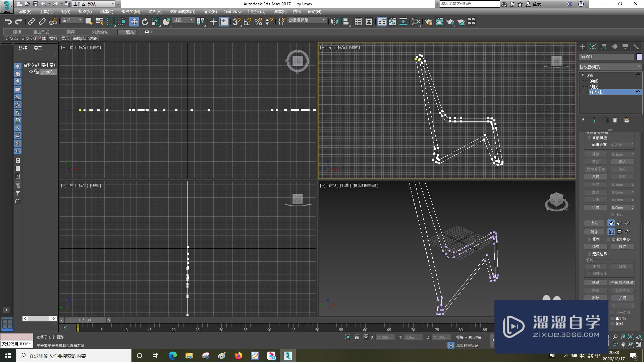Screen dimensions: 644x363
Task: Enable the 复制 checkbox beside mirror
Action: 590,239
